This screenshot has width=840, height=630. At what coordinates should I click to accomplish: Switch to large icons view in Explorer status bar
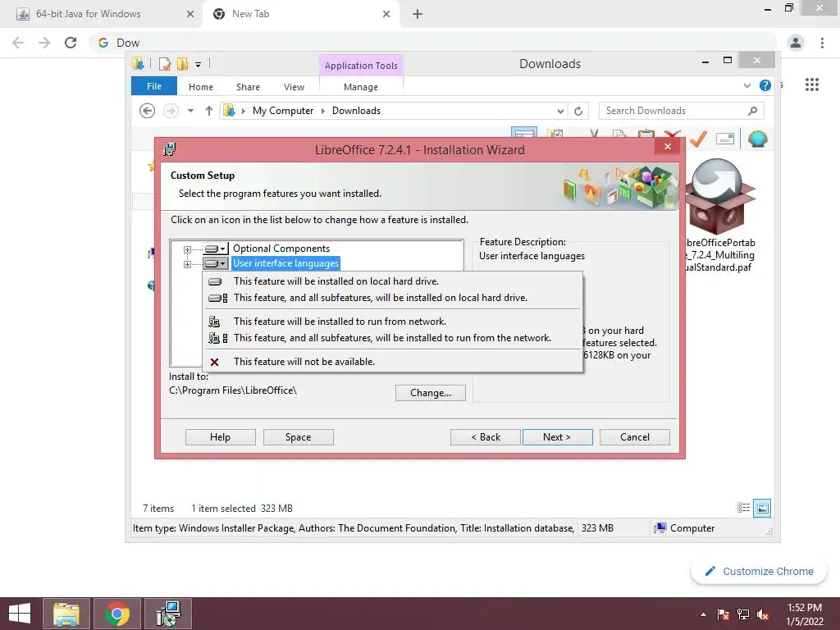[x=762, y=508]
